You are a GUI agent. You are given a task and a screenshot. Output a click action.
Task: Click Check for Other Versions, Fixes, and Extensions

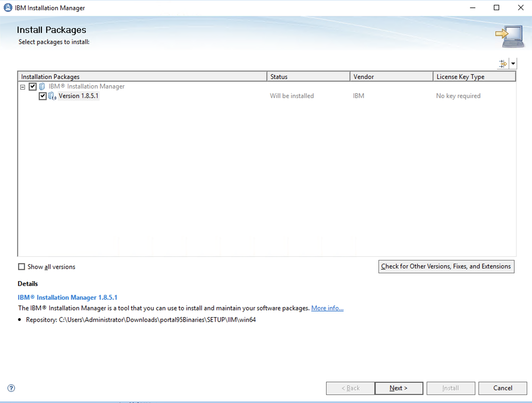pyautogui.click(x=446, y=266)
